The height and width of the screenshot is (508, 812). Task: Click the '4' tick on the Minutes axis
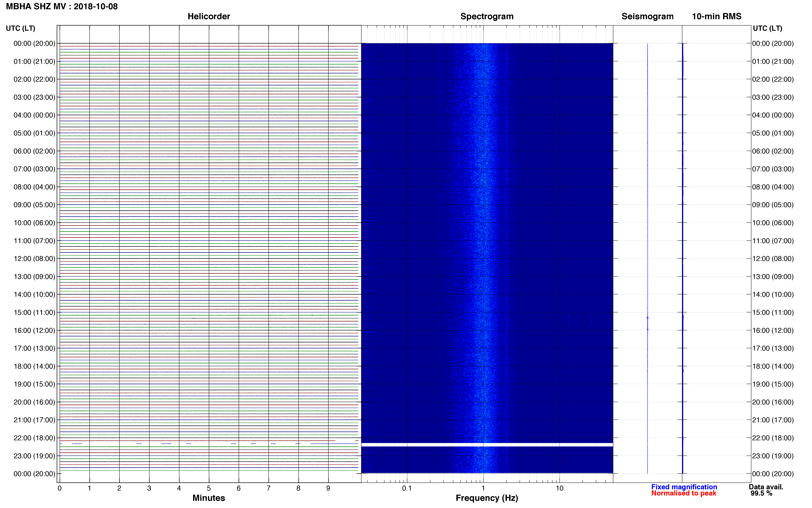(x=179, y=488)
